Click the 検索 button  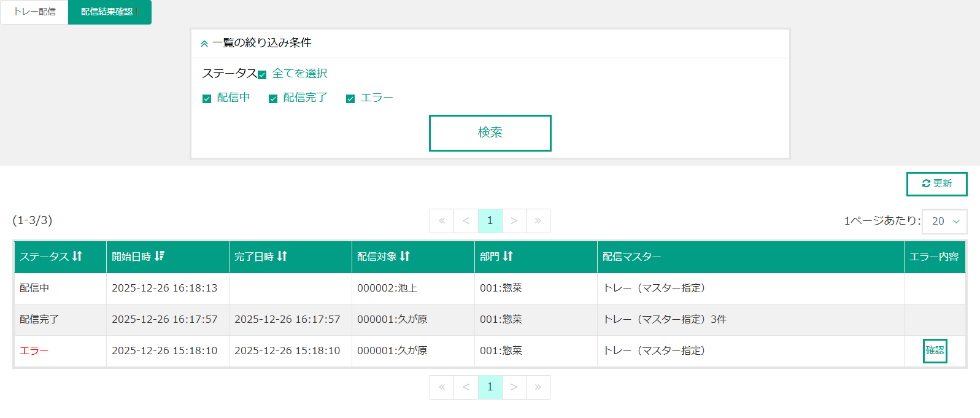coord(490,133)
